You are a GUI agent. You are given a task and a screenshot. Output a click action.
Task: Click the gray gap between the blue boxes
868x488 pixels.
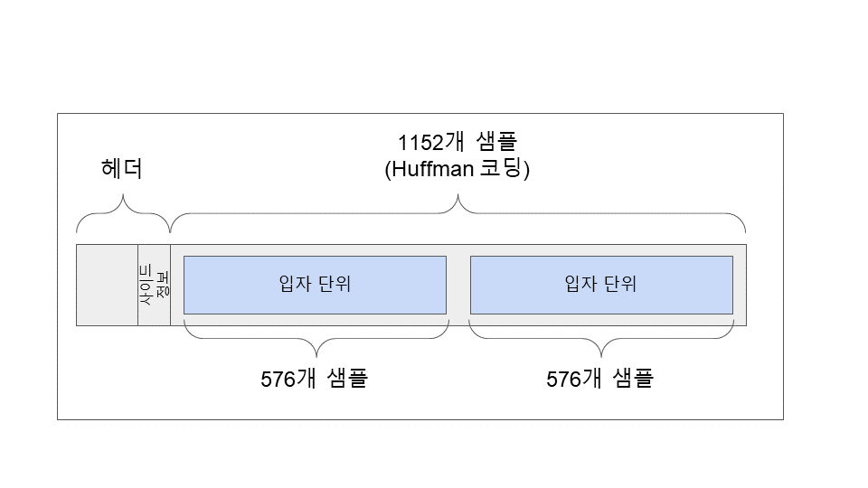(458, 285)
